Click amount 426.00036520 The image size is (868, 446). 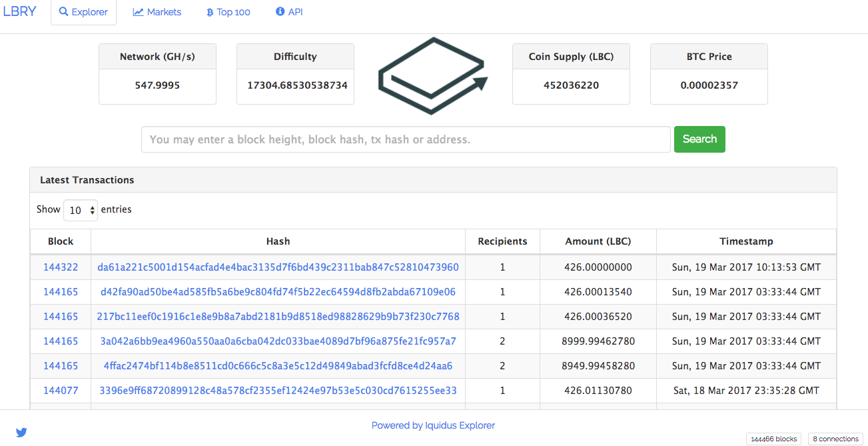(x=598, y=317)
